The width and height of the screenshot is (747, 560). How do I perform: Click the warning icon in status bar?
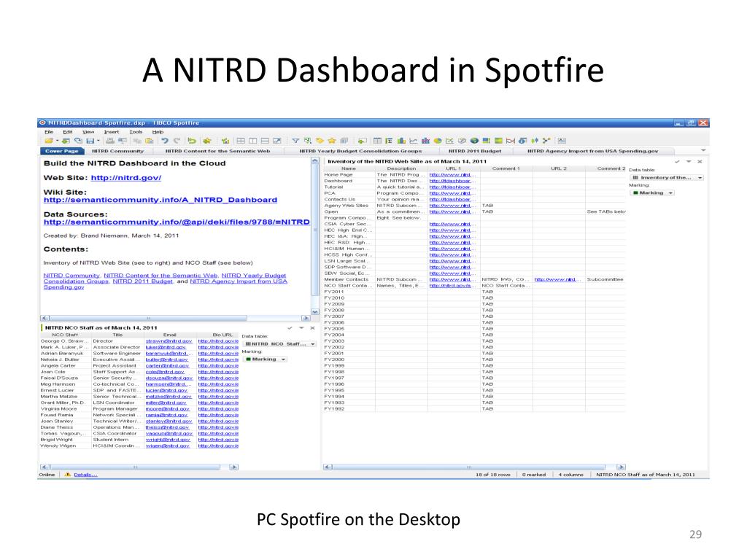click(x=67, y=474)
